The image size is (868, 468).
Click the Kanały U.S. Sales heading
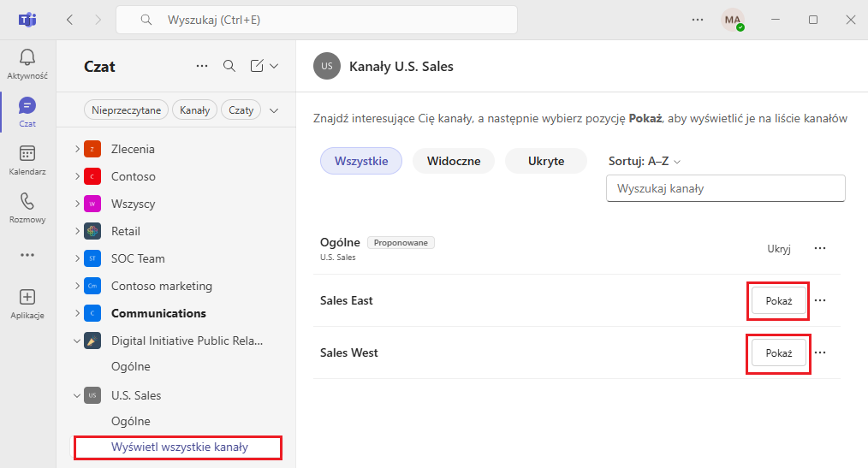pyautogui.click(x=401, y=67)
